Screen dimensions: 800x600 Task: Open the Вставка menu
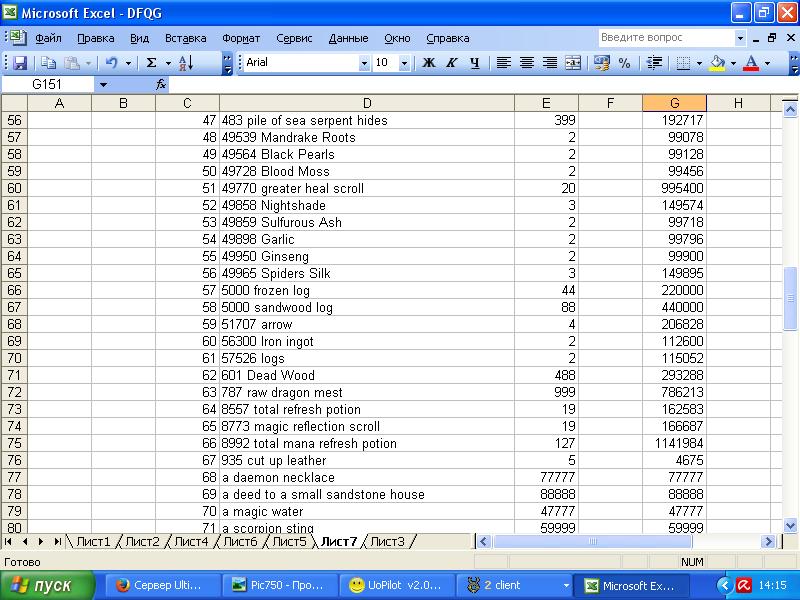click(186, 38)
